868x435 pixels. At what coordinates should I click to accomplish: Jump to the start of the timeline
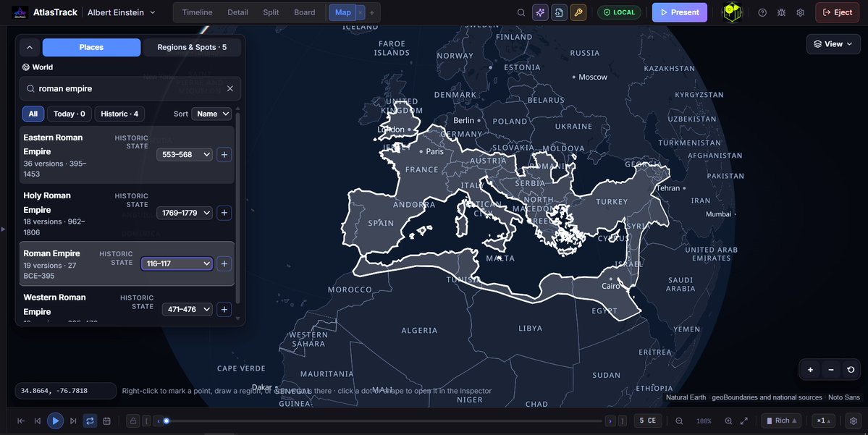coord(21,421)
